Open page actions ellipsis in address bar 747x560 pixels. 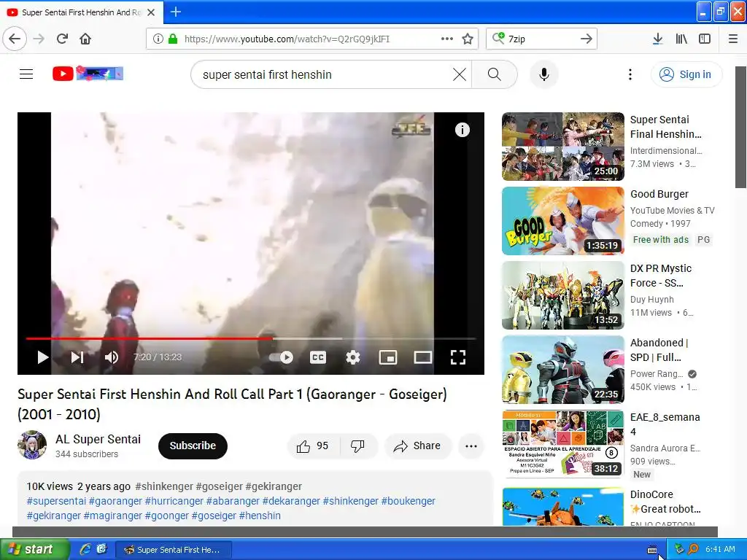pos(447,39)
